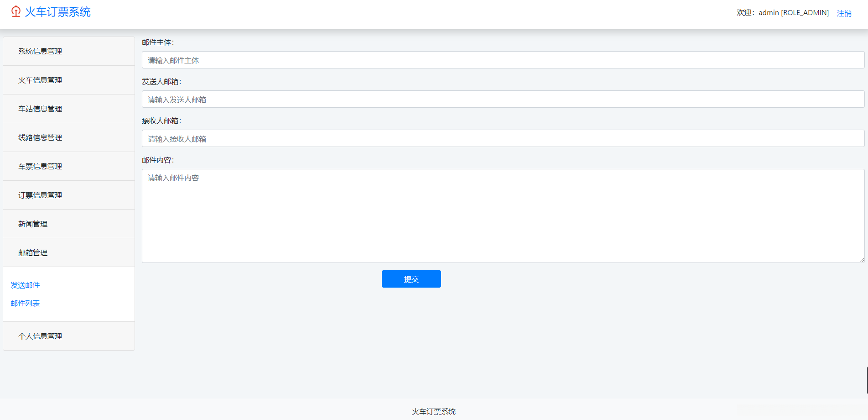Expand 火车信息管理 menu section
This screenshot has height=420, width=868.
[x=69, y=80]
